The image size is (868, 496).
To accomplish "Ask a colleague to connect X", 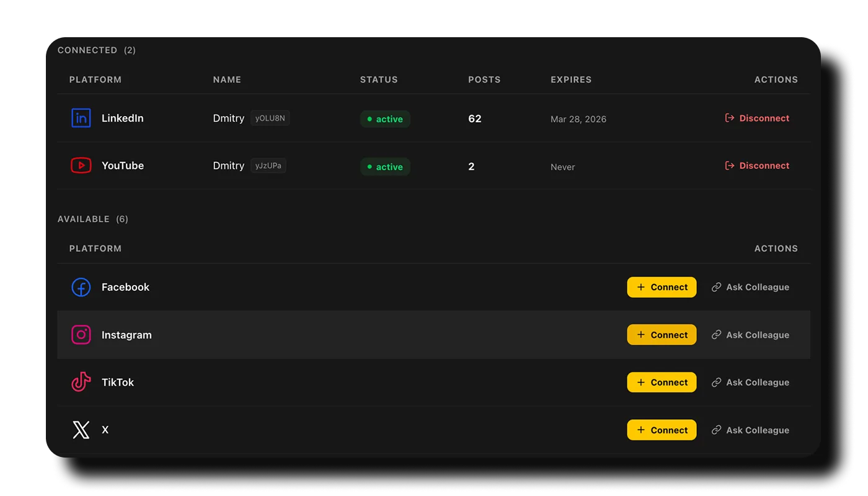I will pyautogui.click(x=750, y=430).
